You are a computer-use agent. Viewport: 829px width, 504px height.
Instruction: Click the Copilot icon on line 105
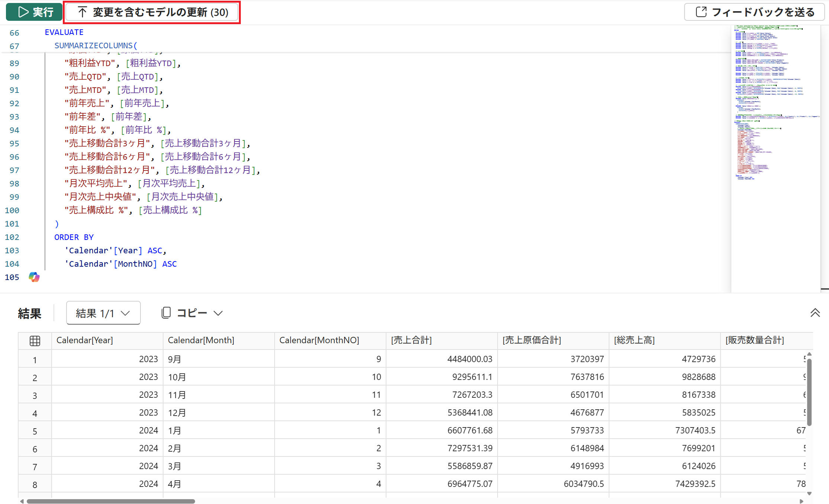34,277
